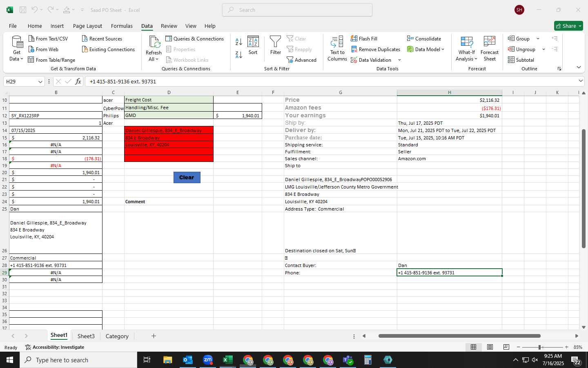Sort descending Z to A
Viewport: 588px width, 368px height.
239,54
